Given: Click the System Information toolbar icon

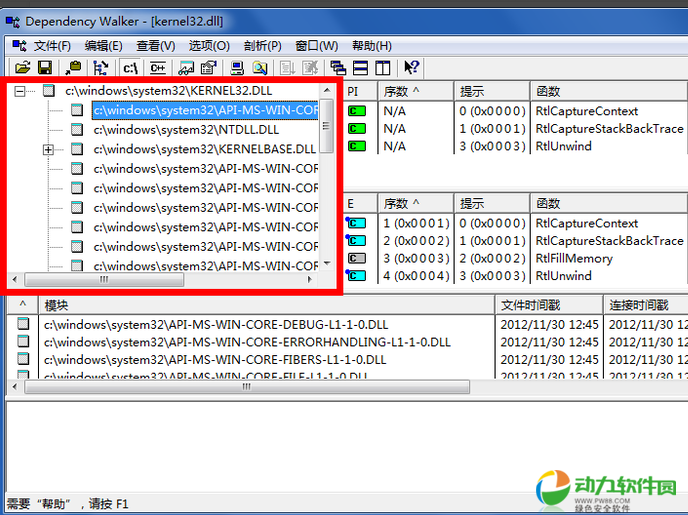Looking at the screenshot, I should (x=235, y=68).
